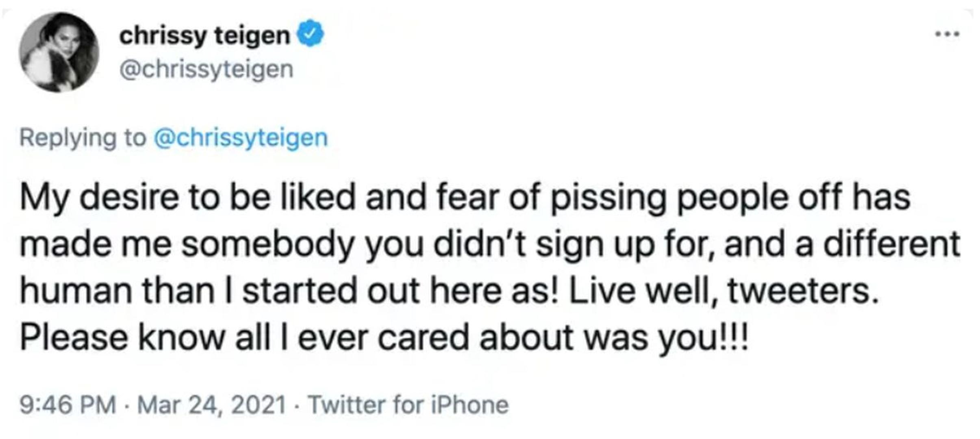Viewport: 980px width, 439px height.
Task: Click the blue verified checkmark badge
Action: pos(311,33)
